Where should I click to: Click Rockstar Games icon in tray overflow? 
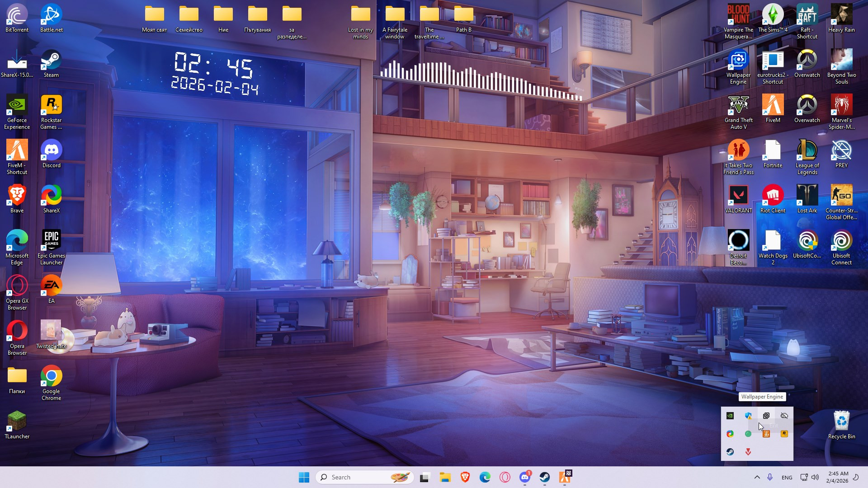tap(784, 434)
